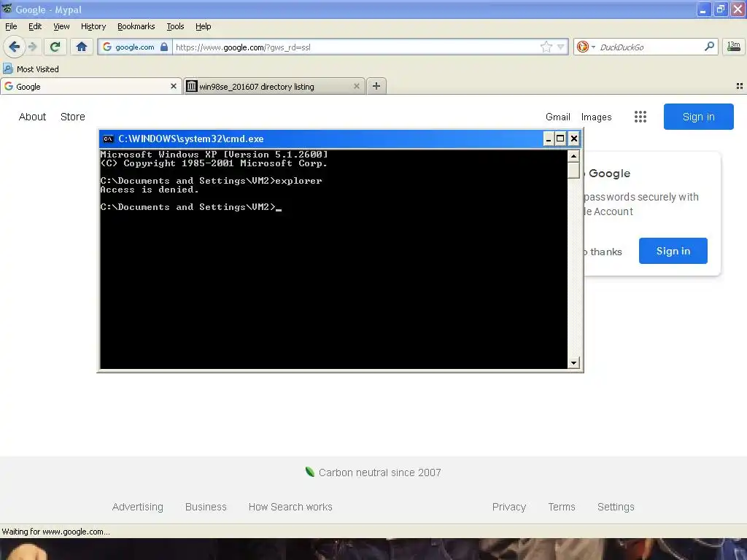Open the Images link
Viewport: 747px width, 560px height.
[596, 117]
